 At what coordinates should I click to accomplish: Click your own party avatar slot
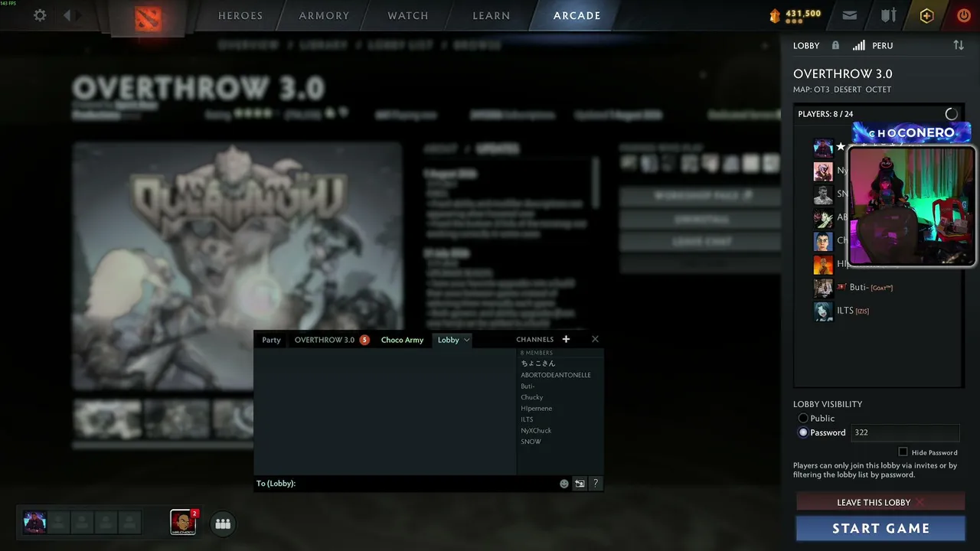point(34,523)
